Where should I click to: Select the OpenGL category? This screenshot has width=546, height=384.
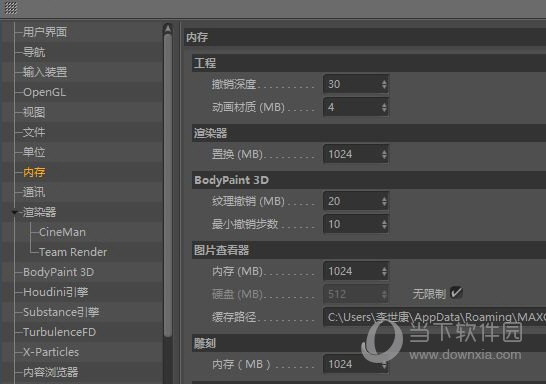point(45,92)
